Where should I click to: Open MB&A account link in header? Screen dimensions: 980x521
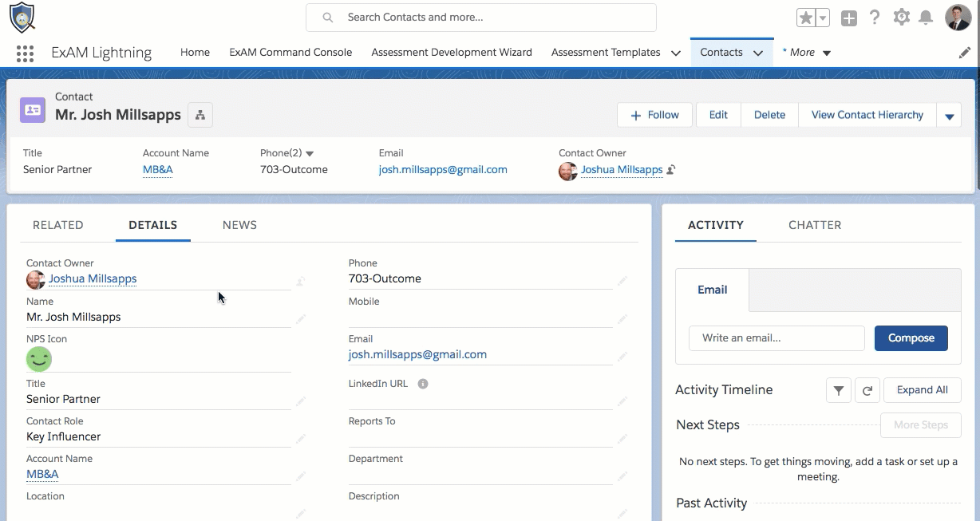158,169
